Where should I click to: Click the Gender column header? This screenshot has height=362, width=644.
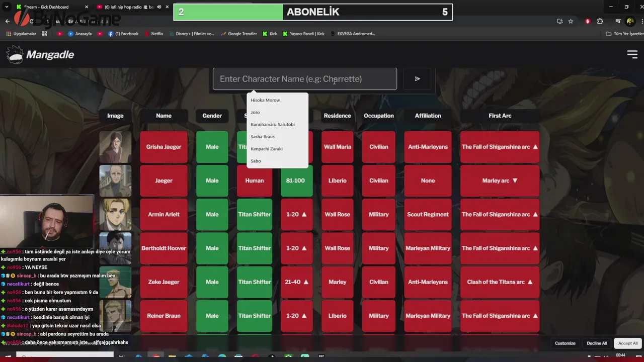212,116
